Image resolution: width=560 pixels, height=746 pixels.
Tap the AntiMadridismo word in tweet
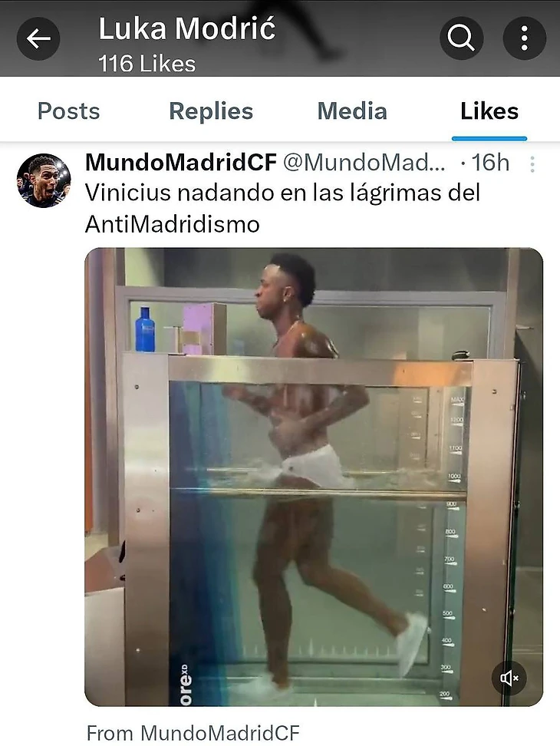coord(173,224)
